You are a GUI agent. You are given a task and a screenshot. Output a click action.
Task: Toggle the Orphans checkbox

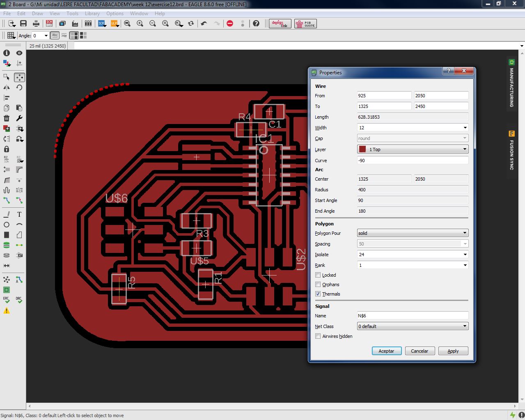pyautogui.click(x=318, y=285)
